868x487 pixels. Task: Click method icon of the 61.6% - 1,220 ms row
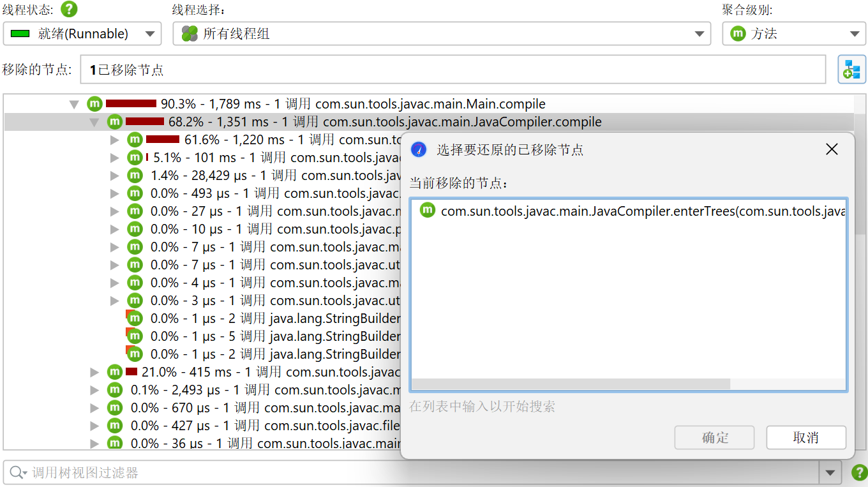(135, 140)
